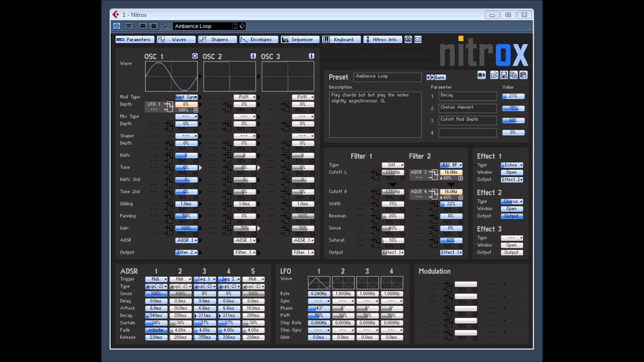
Task: Click the Filter 2 Cutoff link arrow
Action: (x=451, y=185)
